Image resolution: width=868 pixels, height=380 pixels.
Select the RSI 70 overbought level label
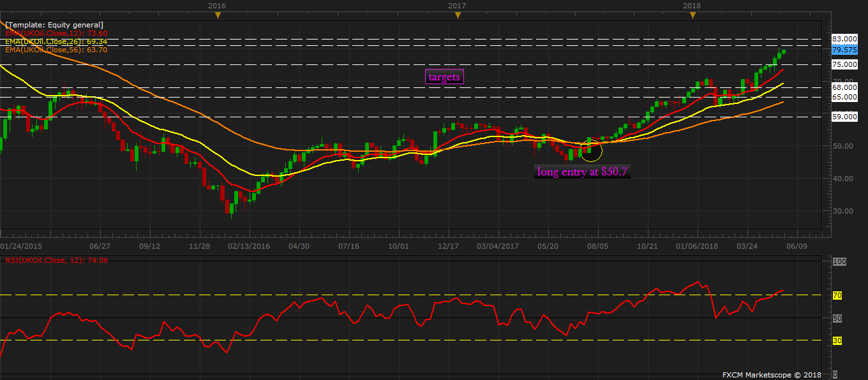837,295
